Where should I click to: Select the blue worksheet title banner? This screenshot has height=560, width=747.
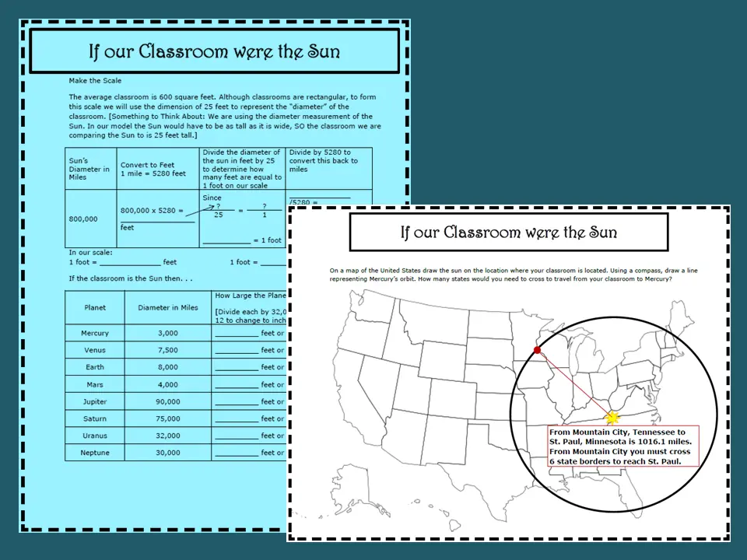(x=215, y=51)
